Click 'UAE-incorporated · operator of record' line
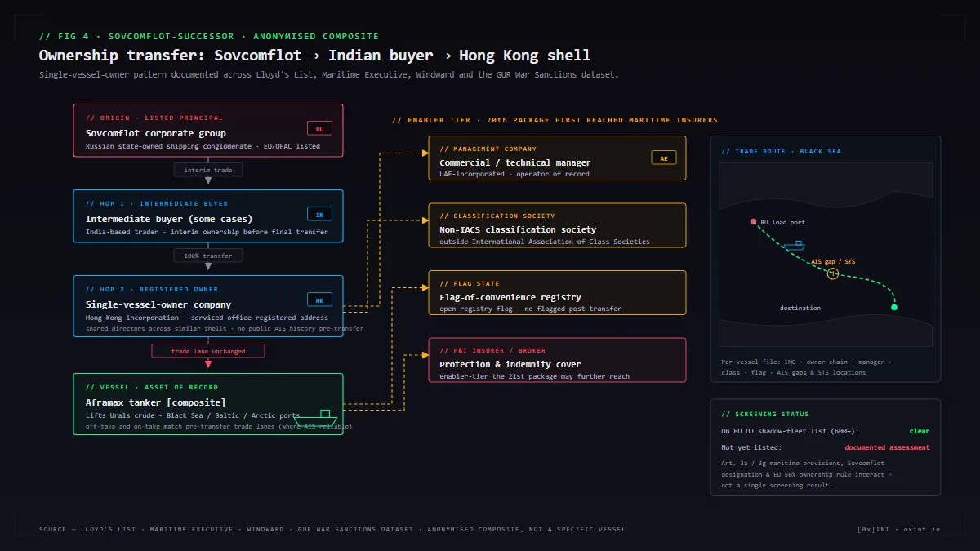This screenshot has width=980, height=551. click(x=514, y=175)
